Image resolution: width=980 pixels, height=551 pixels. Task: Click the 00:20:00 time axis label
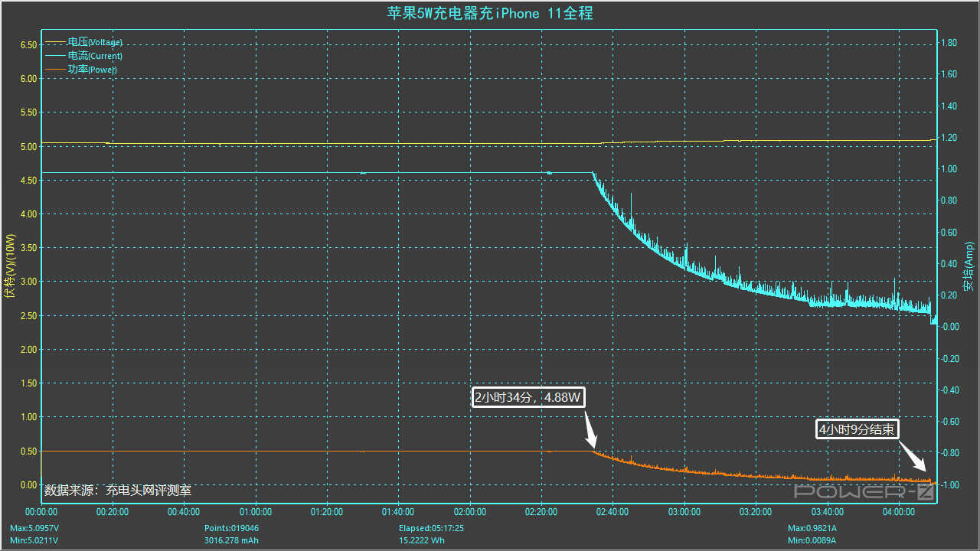coord(113,512)
